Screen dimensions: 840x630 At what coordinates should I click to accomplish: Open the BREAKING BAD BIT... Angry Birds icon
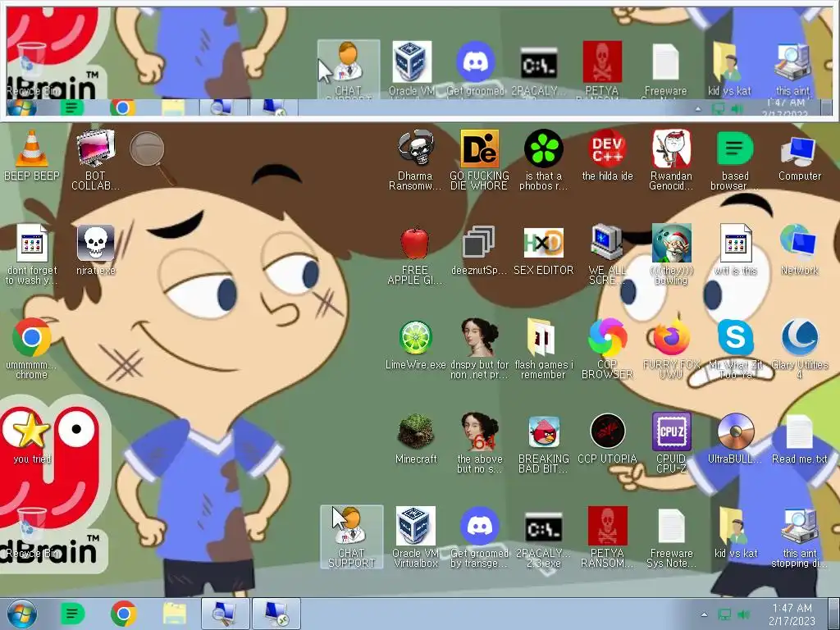point(543,443)
